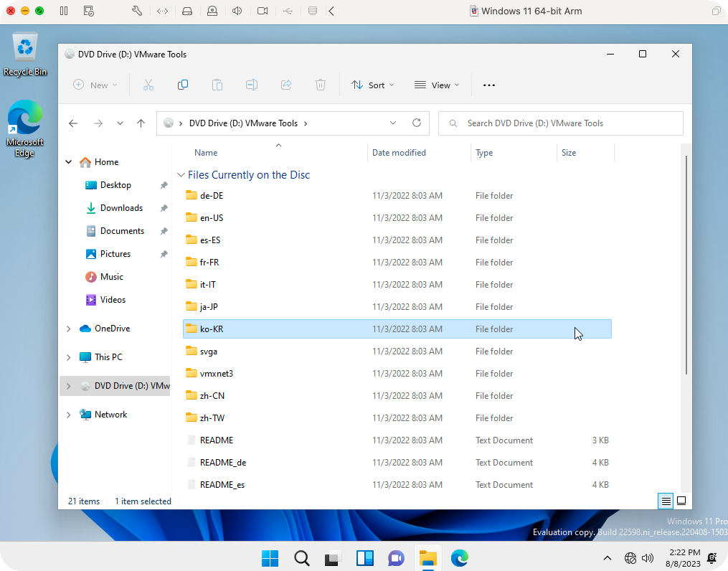This screenshot has width=728, height=571.
Task: Refresh the DVD Drive folder view
Action: coord(417,123)
